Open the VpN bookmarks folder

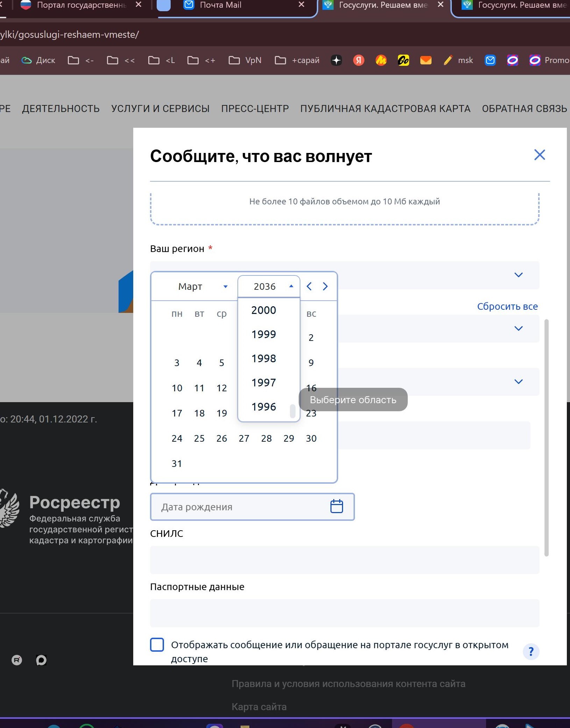pyautogui.click(x=245, y=60)
